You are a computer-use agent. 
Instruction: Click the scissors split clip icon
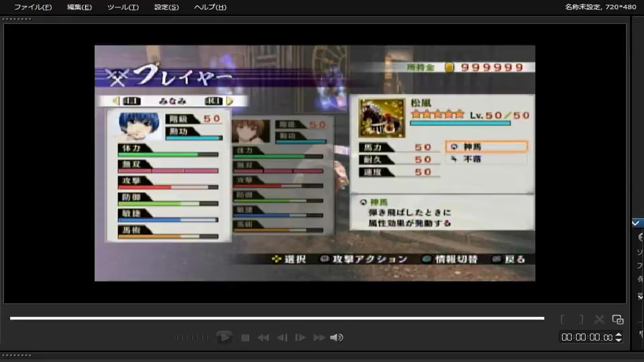pos(599,319)
